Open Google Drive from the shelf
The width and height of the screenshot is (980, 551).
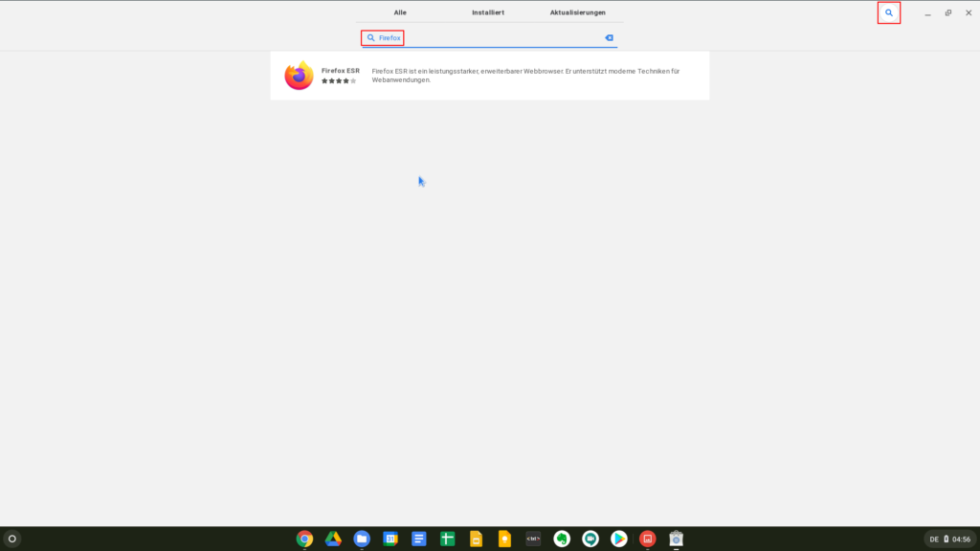tap(333, 539)
